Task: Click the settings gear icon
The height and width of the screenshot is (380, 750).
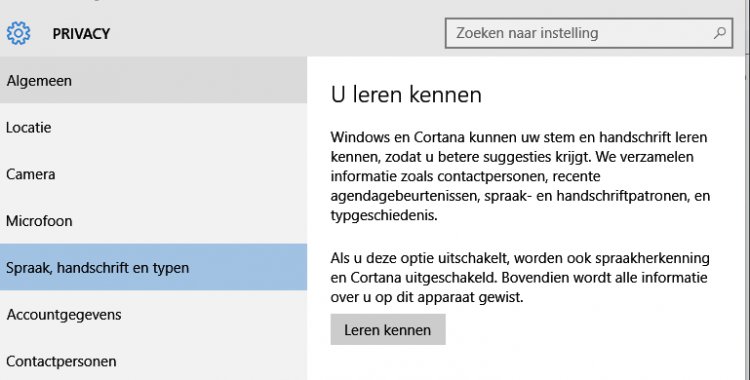Action: pyautogui.click(x=18, y=34)
